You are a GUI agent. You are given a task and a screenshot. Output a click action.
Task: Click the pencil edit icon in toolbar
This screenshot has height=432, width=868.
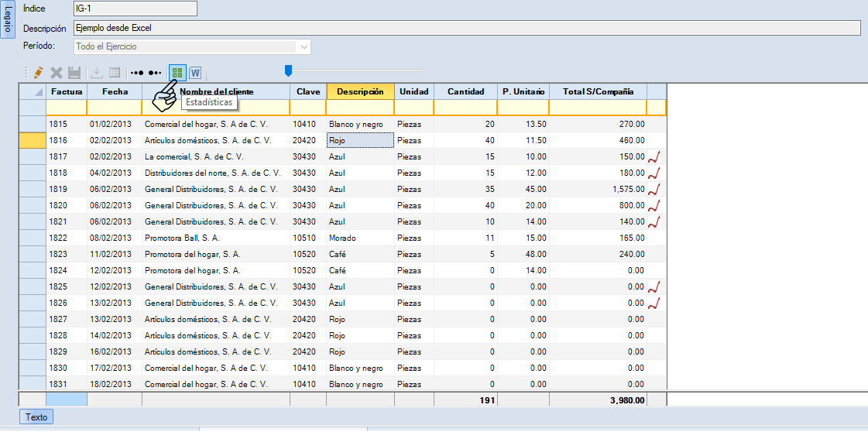tap(38, 73)
